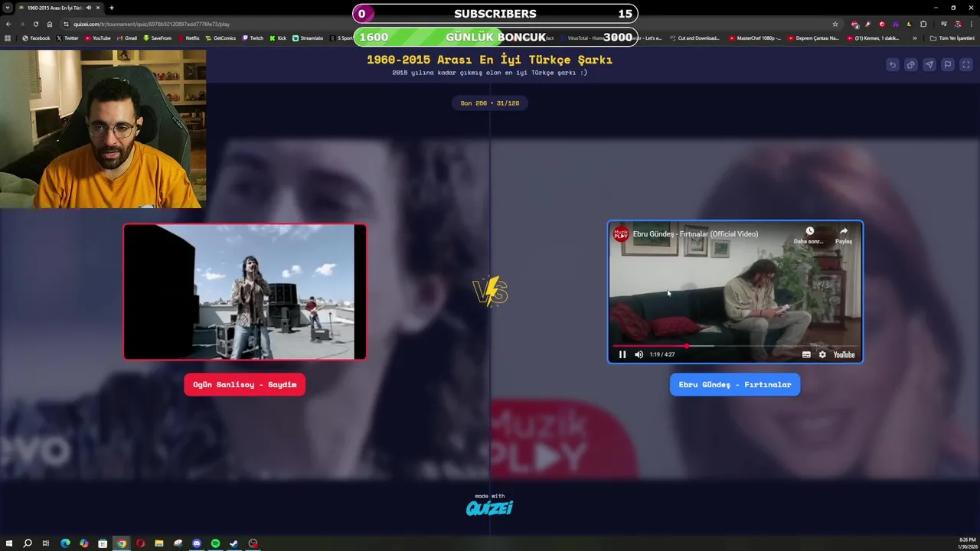This screenshot has width=980, height=551.
Task: Open the Chrome three-dot menu
Action: coord(971,24)
